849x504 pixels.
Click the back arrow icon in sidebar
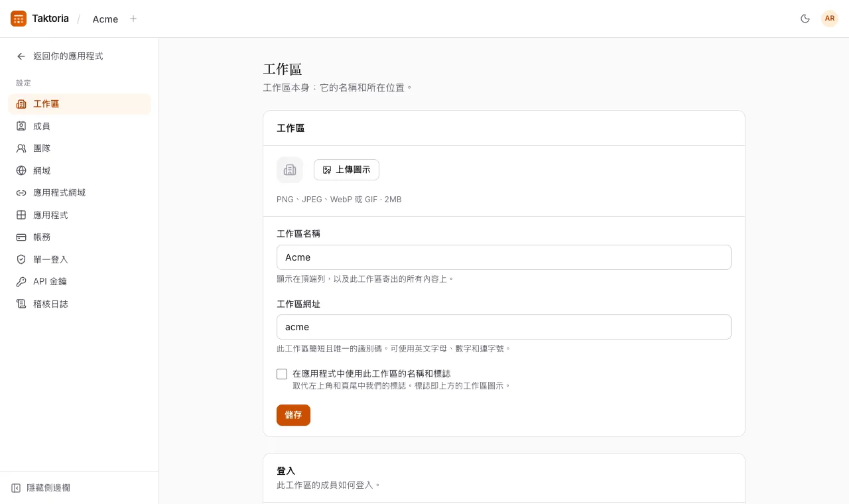(x=21, y=56)
